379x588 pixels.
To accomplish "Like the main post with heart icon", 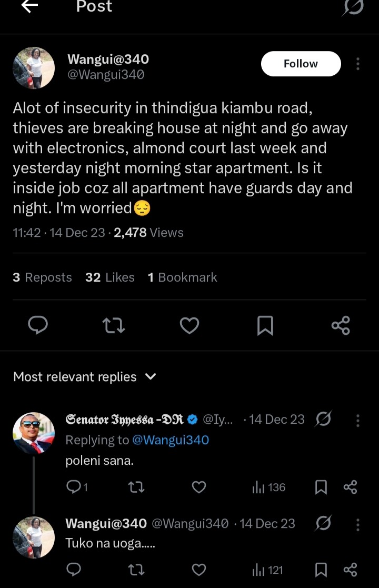I will tap(189, 325).
